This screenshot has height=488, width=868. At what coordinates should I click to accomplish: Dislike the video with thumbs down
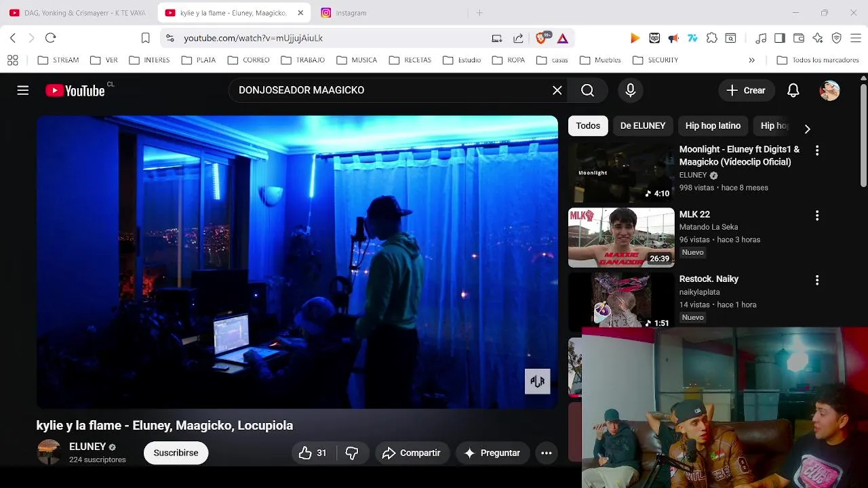pyautogui.click(x=352, y=453)
